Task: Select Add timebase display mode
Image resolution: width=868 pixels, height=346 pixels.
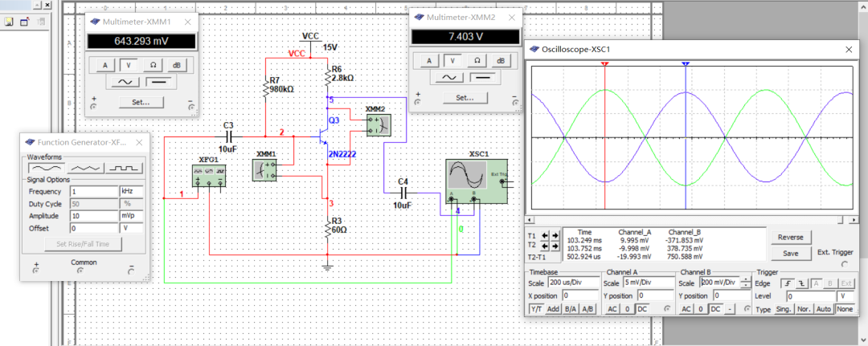Action: coord(553,309)
